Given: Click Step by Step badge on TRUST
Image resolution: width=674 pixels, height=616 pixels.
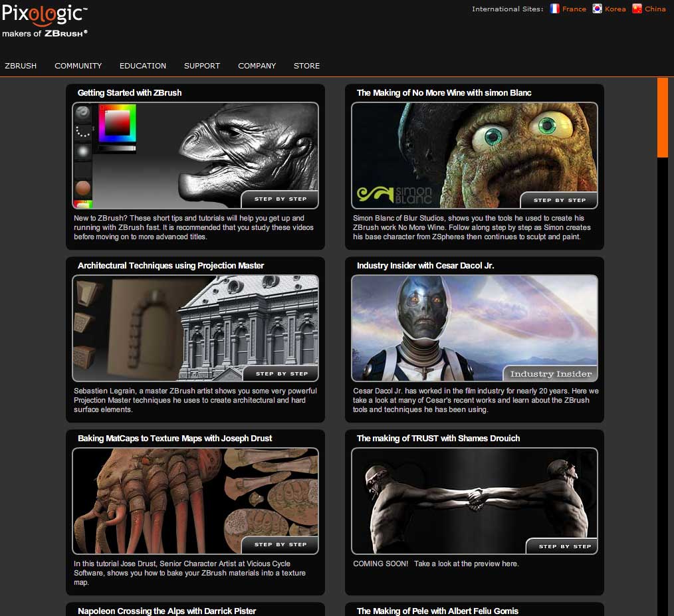Looking at the screenshot, I should [562, 546].
